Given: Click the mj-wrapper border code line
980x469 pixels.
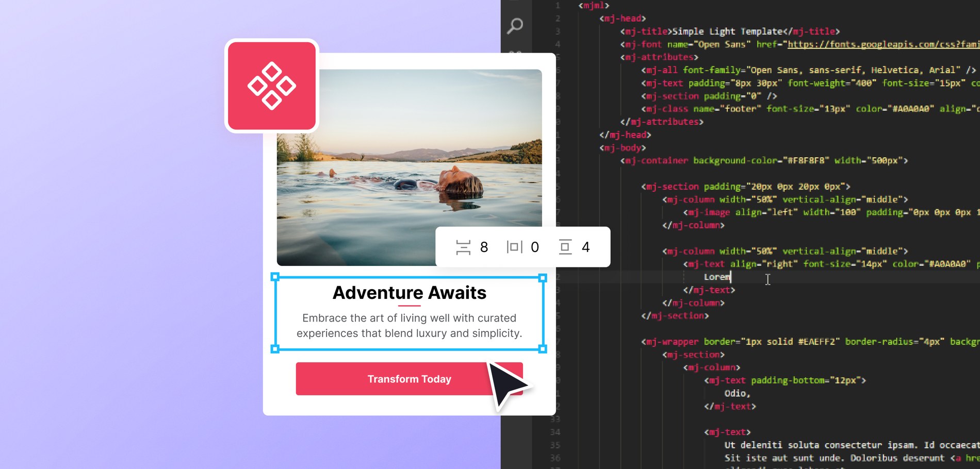Looking at the screenshot, I should [810, 342].
